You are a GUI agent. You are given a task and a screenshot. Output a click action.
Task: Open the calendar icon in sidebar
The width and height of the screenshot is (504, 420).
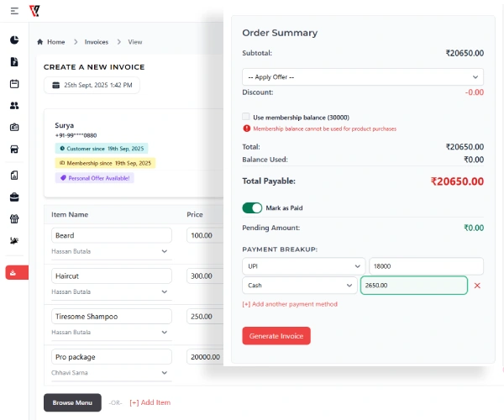[14, 84]
